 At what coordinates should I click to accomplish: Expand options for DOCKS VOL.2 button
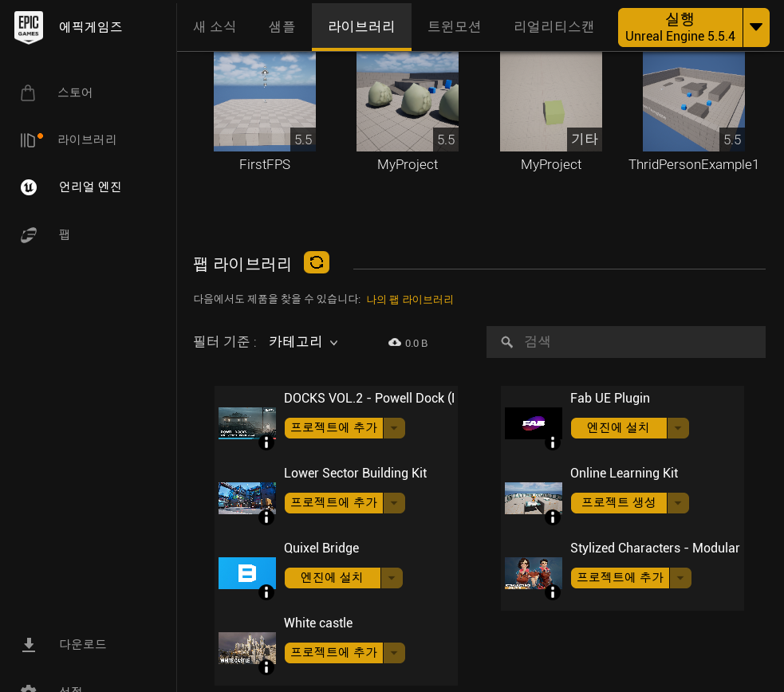pos(395,428)
